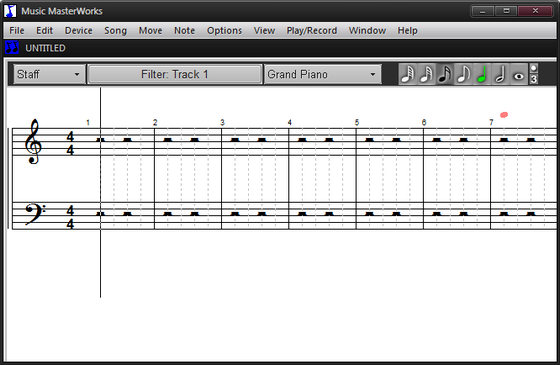Toggle the triplet 3 option

[534, 79]
